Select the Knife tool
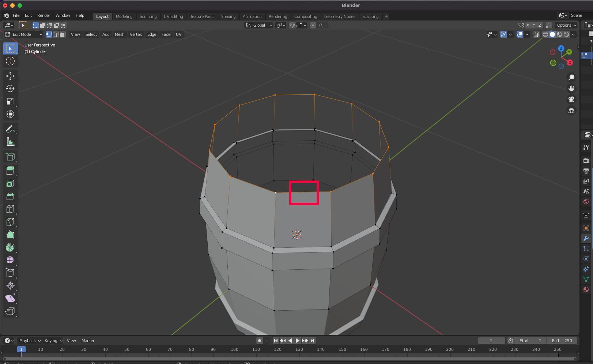The height and width of the screenshot is (364, 593). (x=10, y=222)
